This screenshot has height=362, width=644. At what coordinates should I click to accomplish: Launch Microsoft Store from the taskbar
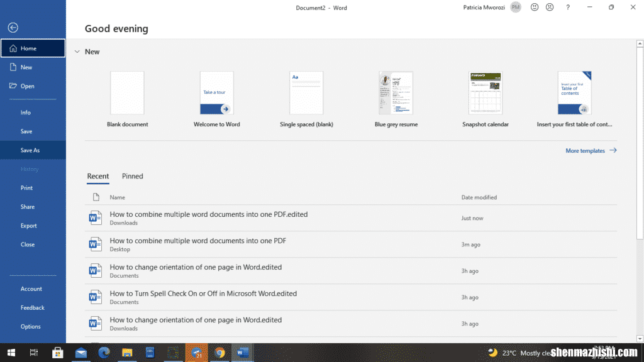pyautogui.click(x=57, y=353)
